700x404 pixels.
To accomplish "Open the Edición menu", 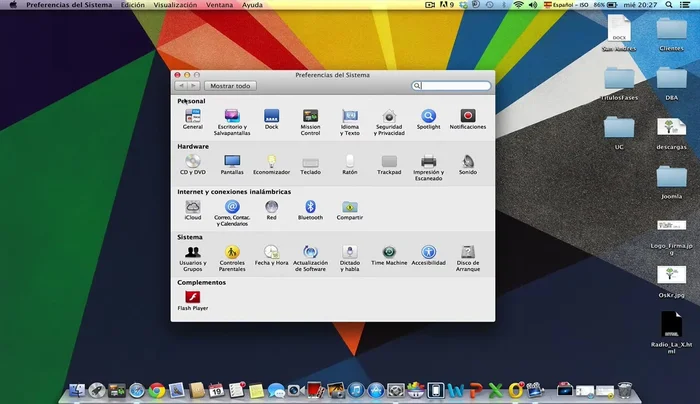I will (x=132, y=5).
